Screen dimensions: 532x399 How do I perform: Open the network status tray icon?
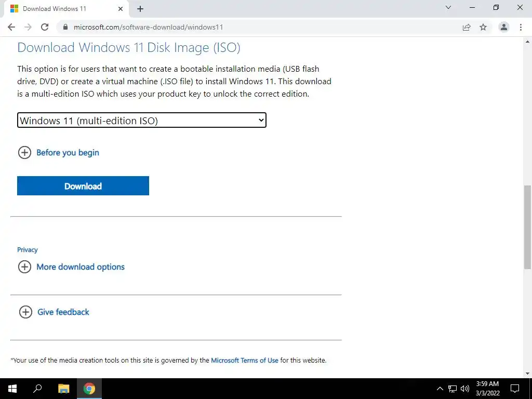(x=453, y=389)
